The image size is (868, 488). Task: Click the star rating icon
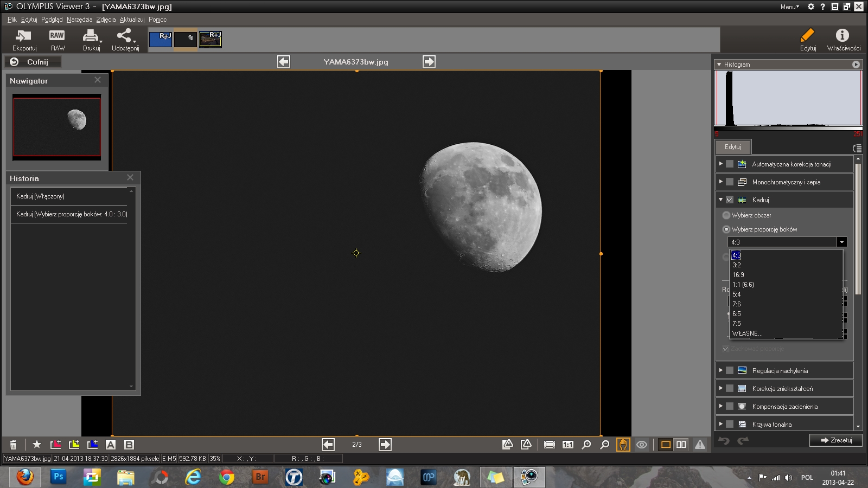37,445
